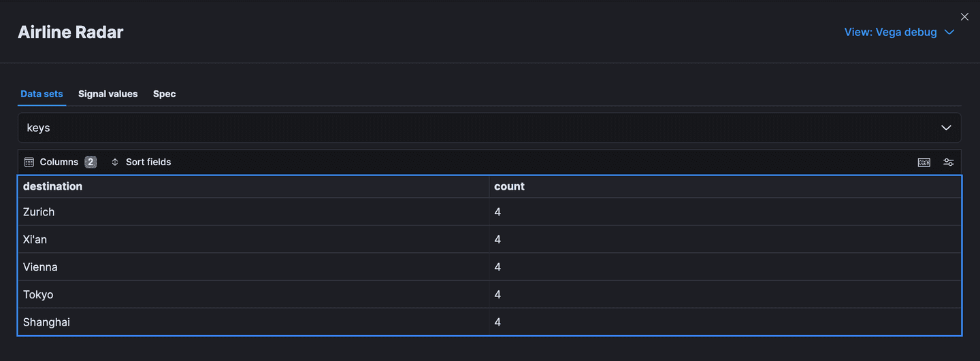Open the Spec tab
Image resolution: width=980 pixels, height=361 pixels.
(x=164, y=94)
